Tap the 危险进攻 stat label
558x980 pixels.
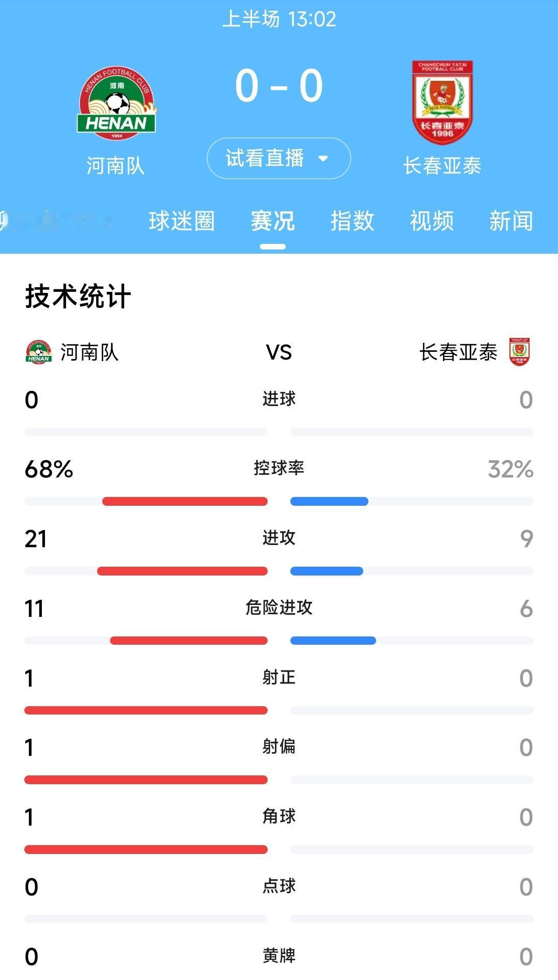pos(279,608)
